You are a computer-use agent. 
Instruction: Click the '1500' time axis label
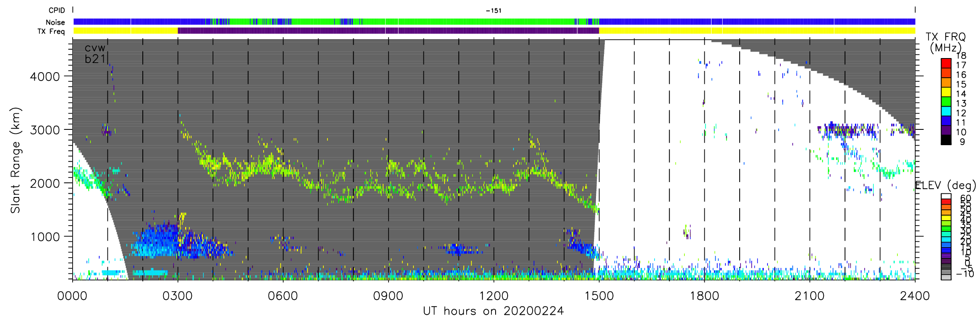point(599,296)
